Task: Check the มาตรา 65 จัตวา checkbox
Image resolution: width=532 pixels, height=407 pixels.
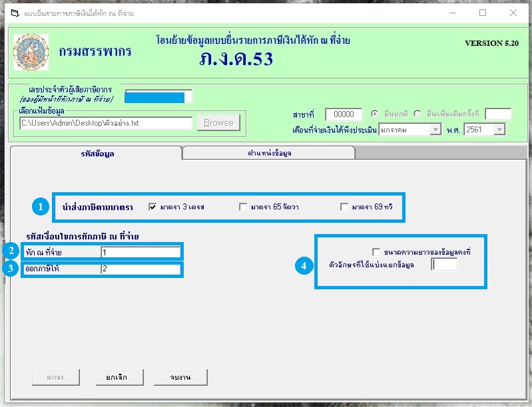Action: pos(243,207)
